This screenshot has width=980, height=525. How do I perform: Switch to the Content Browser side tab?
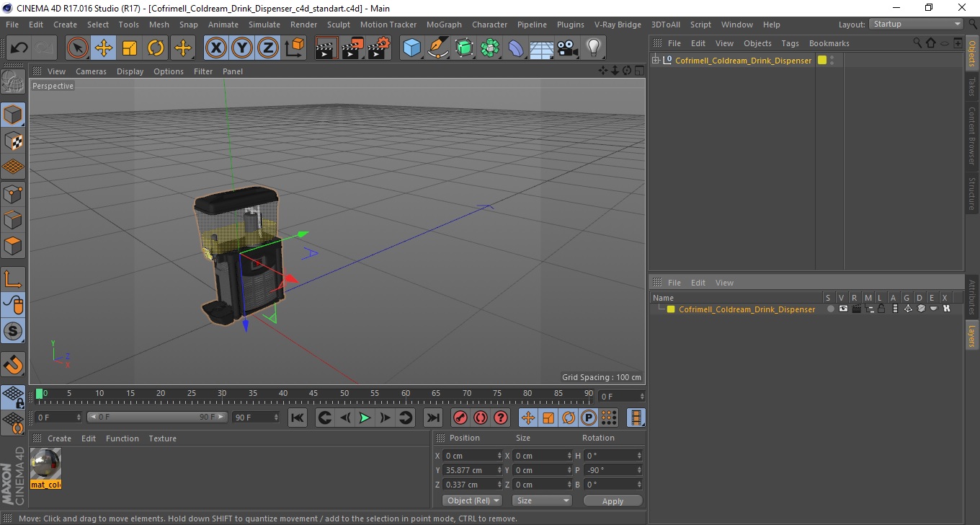tap(972, 136)
